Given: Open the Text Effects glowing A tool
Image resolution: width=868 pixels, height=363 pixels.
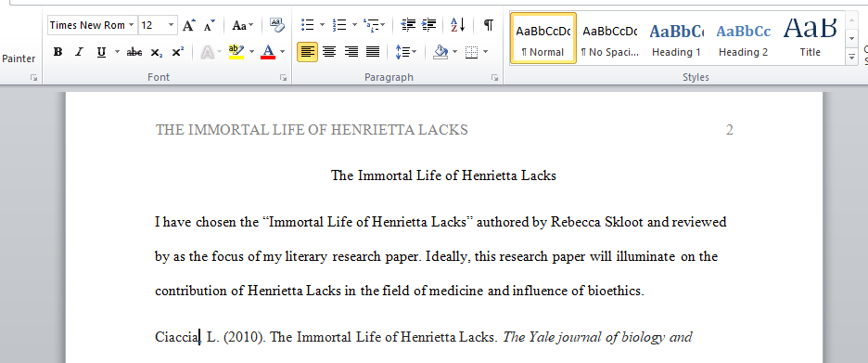Looking at the screenshot, I should coord(208,52).
